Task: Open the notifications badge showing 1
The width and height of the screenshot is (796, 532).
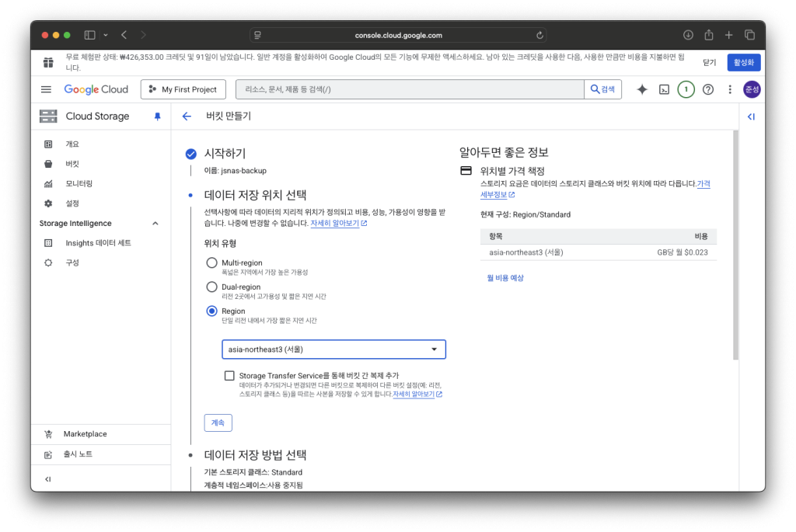Action: (x=686, y=89)
